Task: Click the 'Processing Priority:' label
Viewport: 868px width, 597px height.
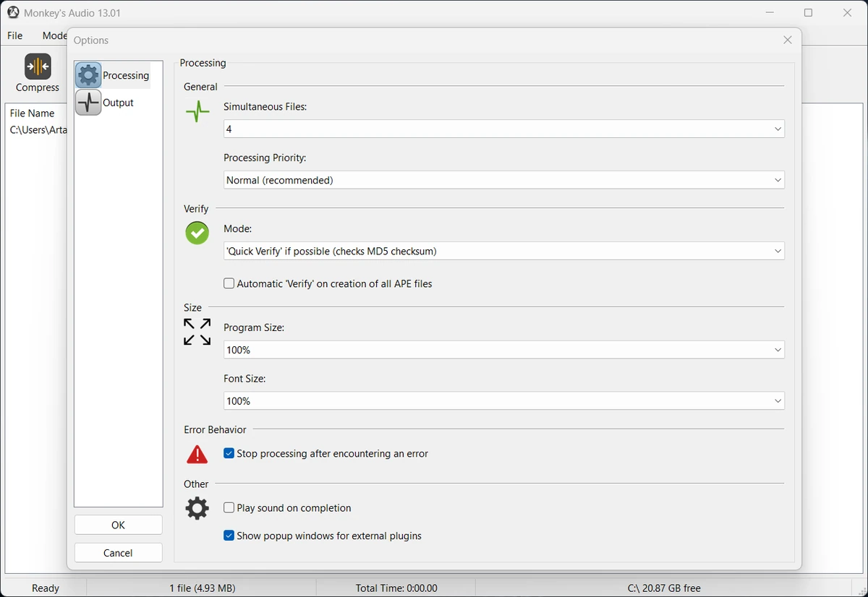Action: [x=265, y=158]
